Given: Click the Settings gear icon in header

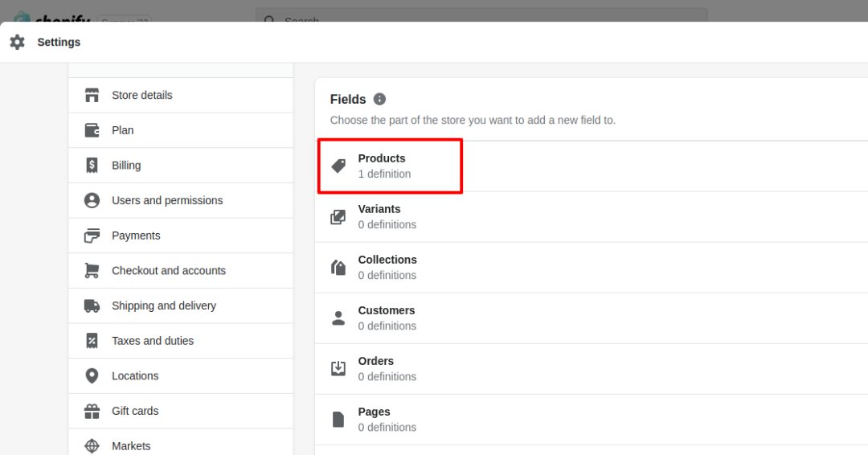Looking at the screenshot, I should click(17, 42).
